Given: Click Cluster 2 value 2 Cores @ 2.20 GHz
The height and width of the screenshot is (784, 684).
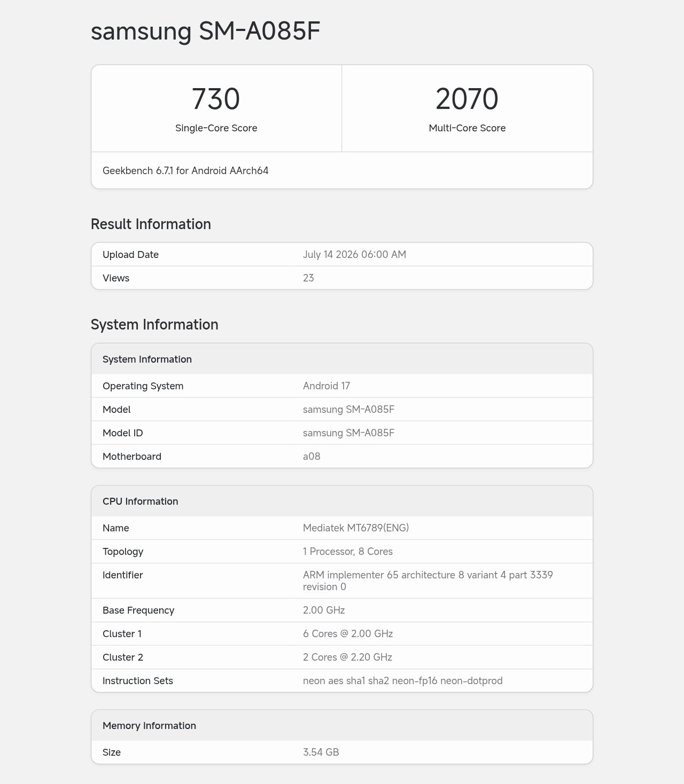Looking at the screenshot, I should tap(347, 657).
